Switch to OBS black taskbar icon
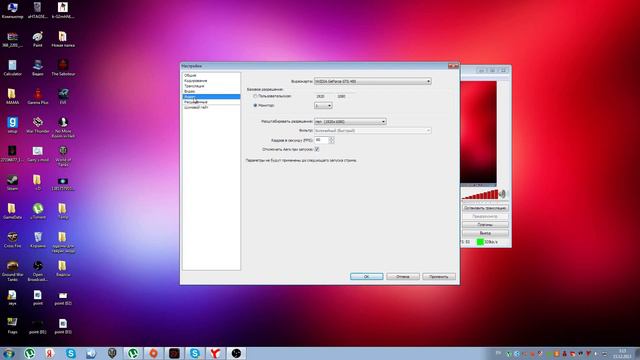Viewport: 640px width, 360px height. tap(236, 353)
